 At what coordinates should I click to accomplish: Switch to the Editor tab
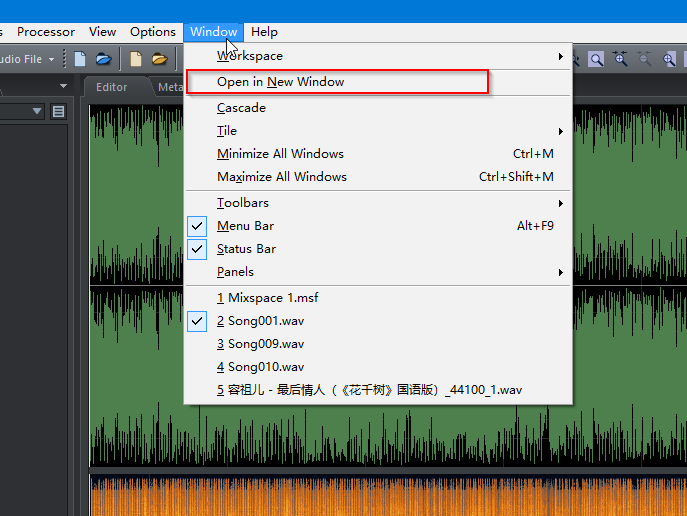click(x=111, y=87)
